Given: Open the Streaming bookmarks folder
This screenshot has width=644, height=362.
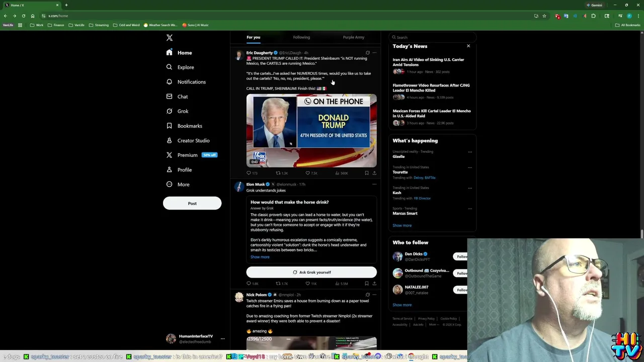Looking at the screenshot, I should (99, 25).
